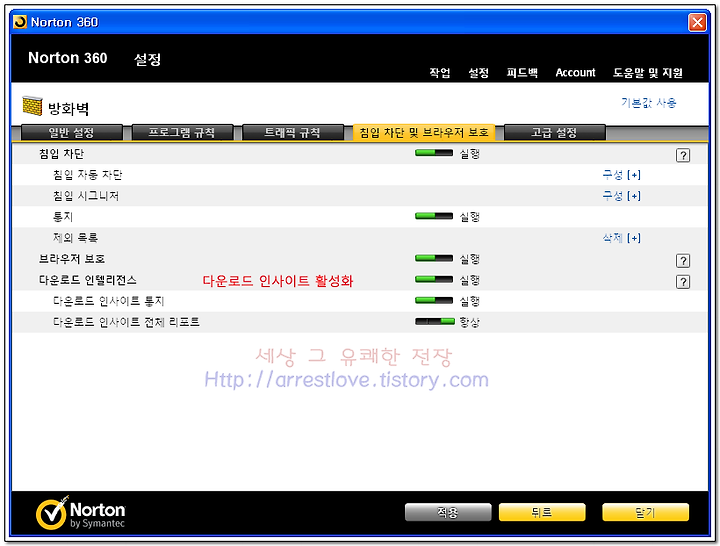Toggle the 다운로드 인텔리전스 switch
The width and height of the screenshot is (720, 546).
[x=433, y=279]
